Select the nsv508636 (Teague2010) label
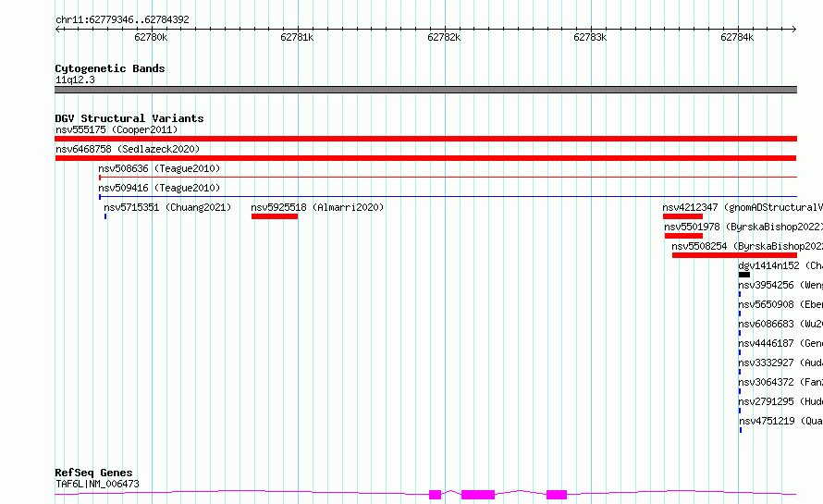 159,168
